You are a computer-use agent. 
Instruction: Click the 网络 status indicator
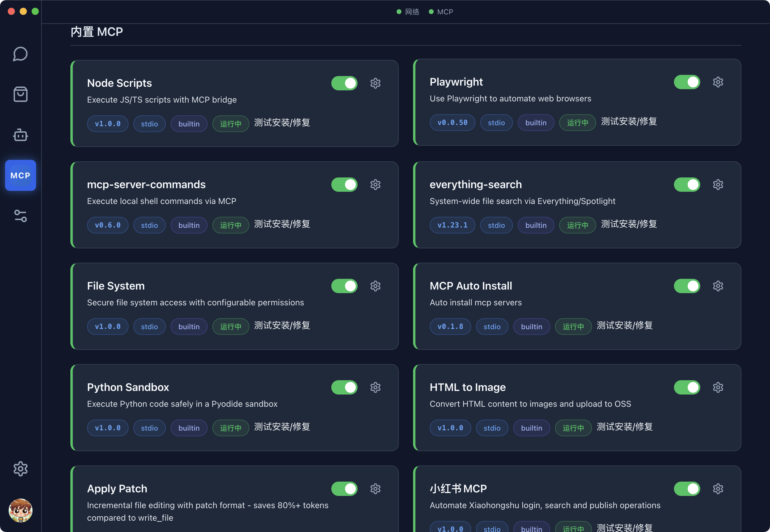click(408, 12)
